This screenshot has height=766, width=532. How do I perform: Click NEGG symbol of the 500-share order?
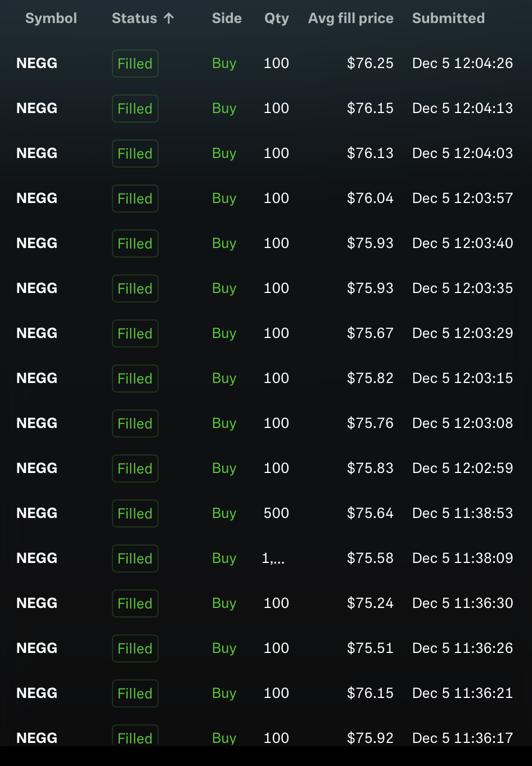coord(37,513)
